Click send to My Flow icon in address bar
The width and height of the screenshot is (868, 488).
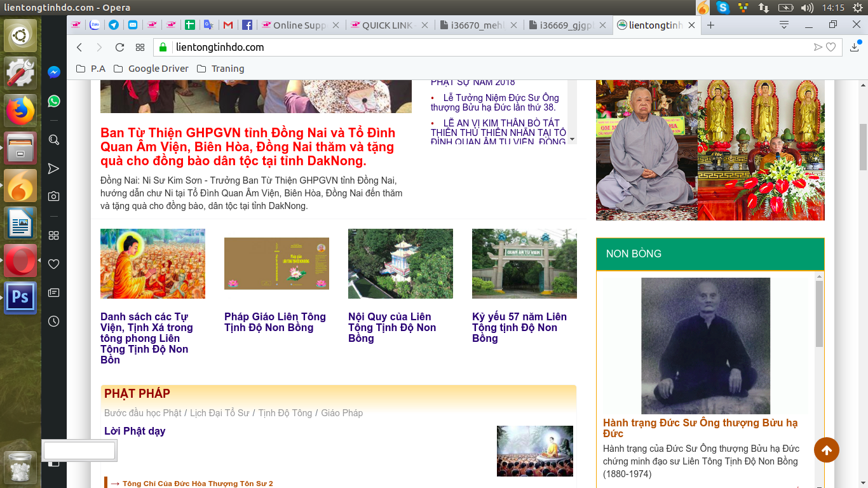pyautogui.click(x=818, y=47)
